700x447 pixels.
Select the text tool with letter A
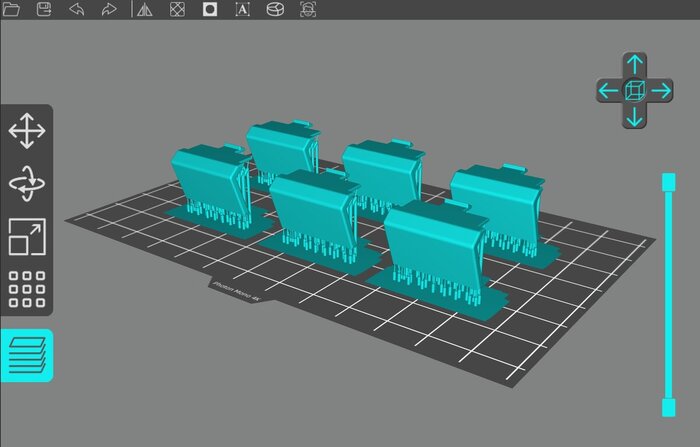pyautogui.click(x=242, y=9)
